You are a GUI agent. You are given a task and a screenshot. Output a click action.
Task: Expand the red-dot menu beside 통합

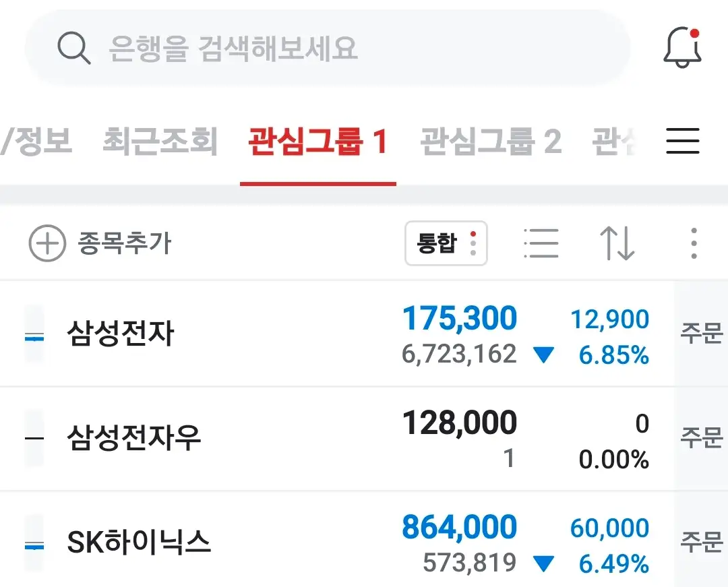[473, 243]
